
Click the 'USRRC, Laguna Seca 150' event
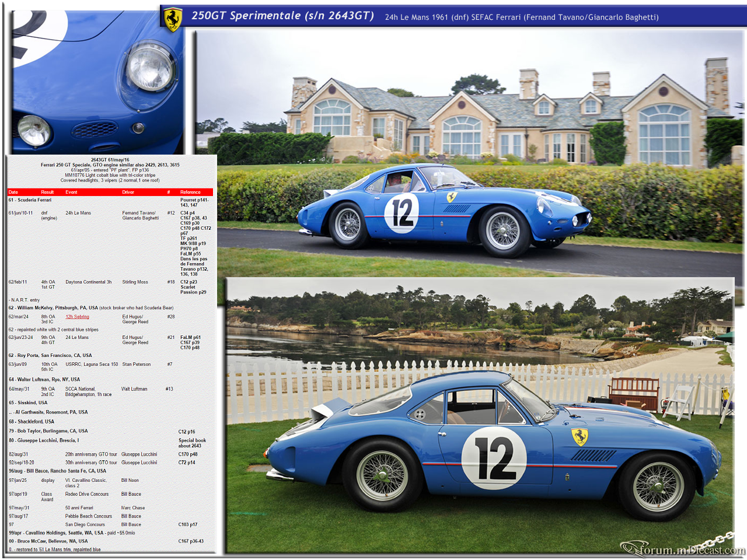(x=92, y=364)
